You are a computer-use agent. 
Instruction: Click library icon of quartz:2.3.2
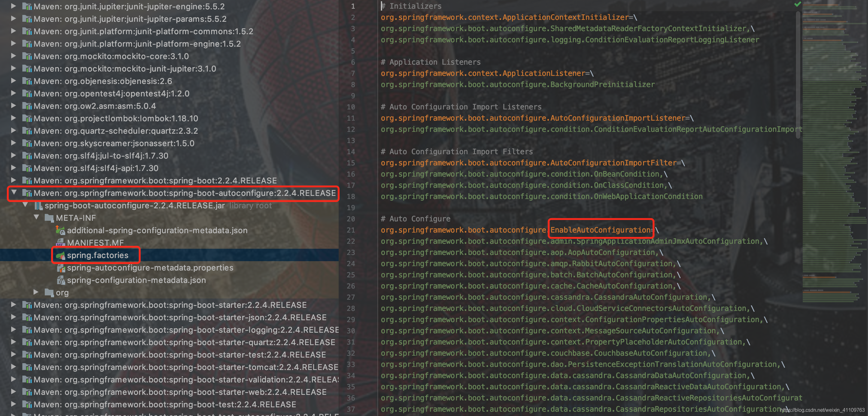click(27, 131)
